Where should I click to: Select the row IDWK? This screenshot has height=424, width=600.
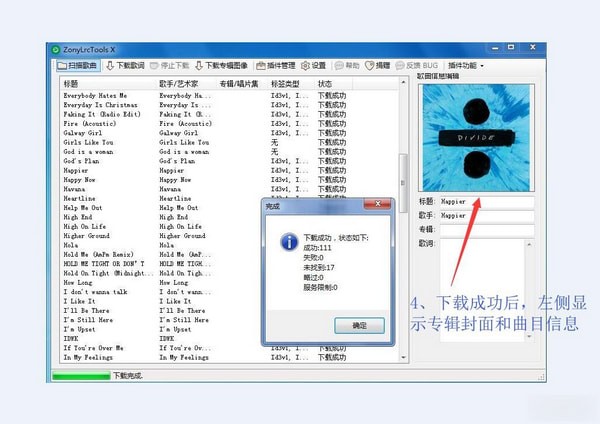[x=161, y=339]
